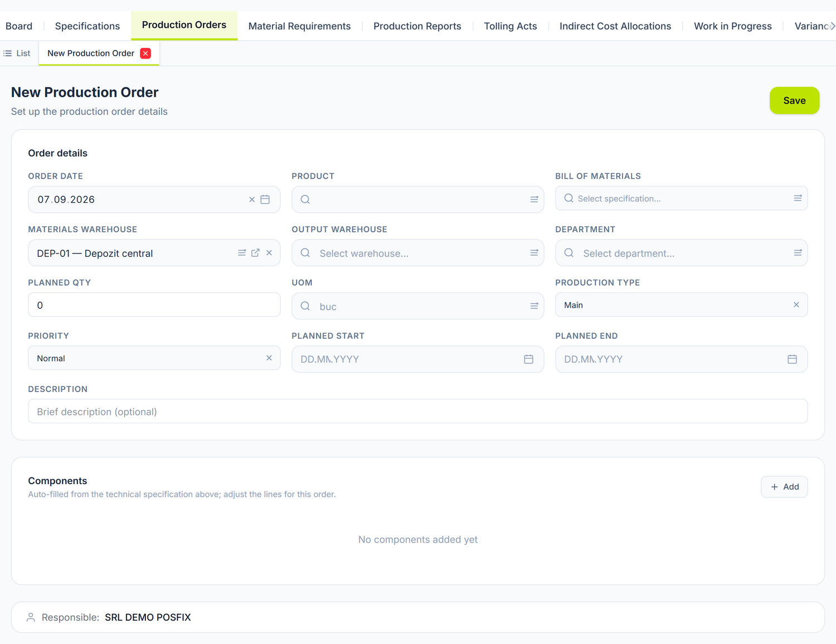The width and height of the screenshot is (836, 644).
Task: Click the SRL DEMO POSFIX responsible name
Action: coord(148,617)
